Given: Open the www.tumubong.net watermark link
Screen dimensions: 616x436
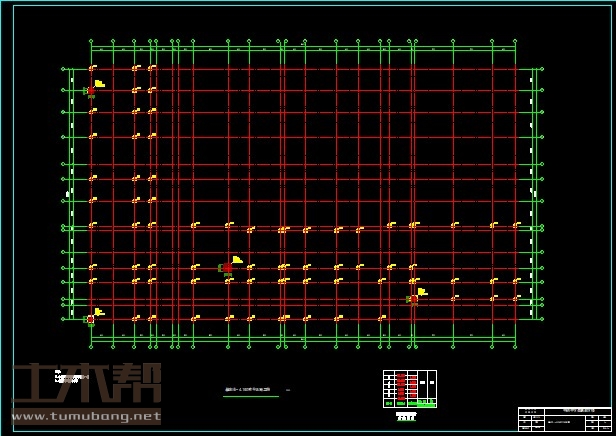Looking at the screenshot, I should [85, 416].
